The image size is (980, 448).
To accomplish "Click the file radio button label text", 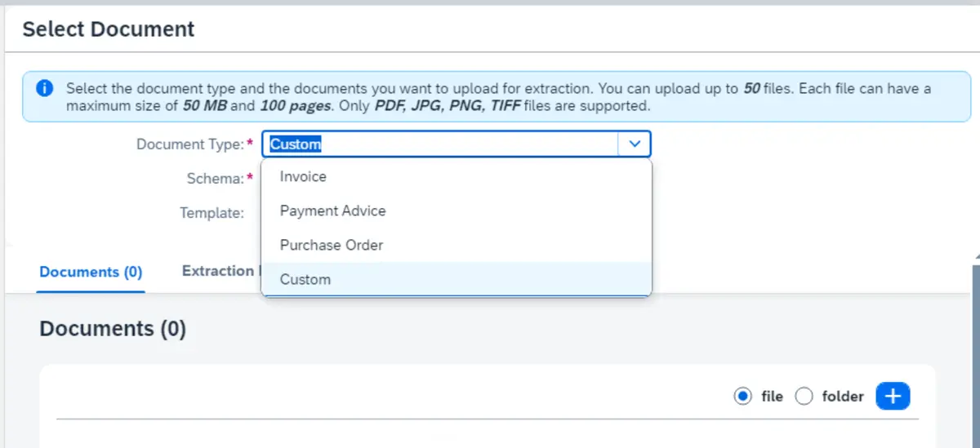I will coord(772,397).
